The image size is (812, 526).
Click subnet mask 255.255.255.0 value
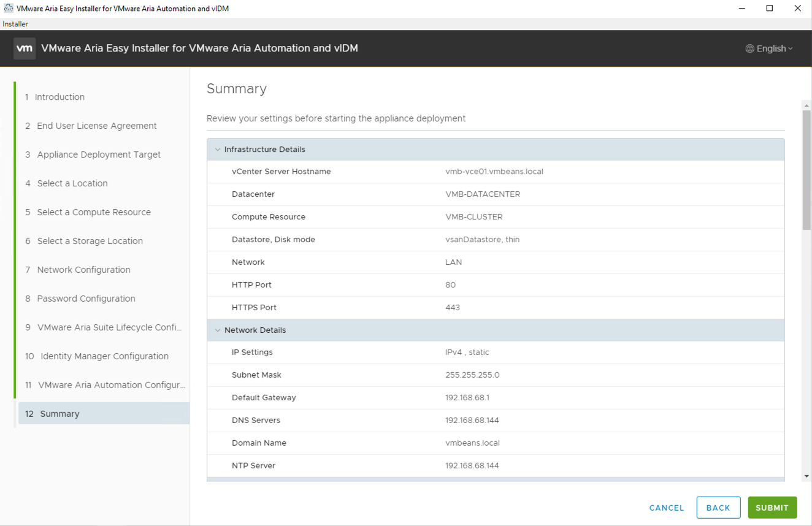pos(472,375)
